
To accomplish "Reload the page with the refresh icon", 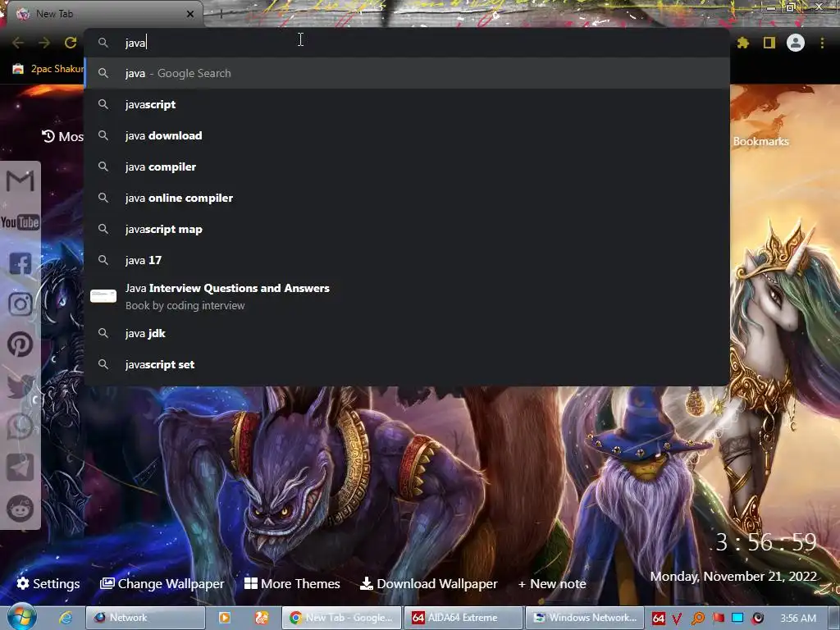I will 71,43.
